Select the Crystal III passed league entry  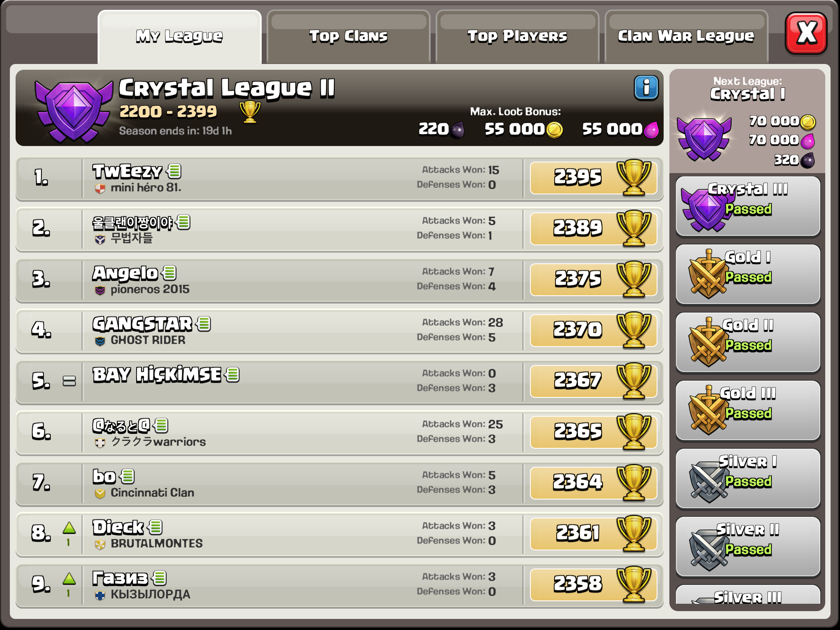coord(748,206)
